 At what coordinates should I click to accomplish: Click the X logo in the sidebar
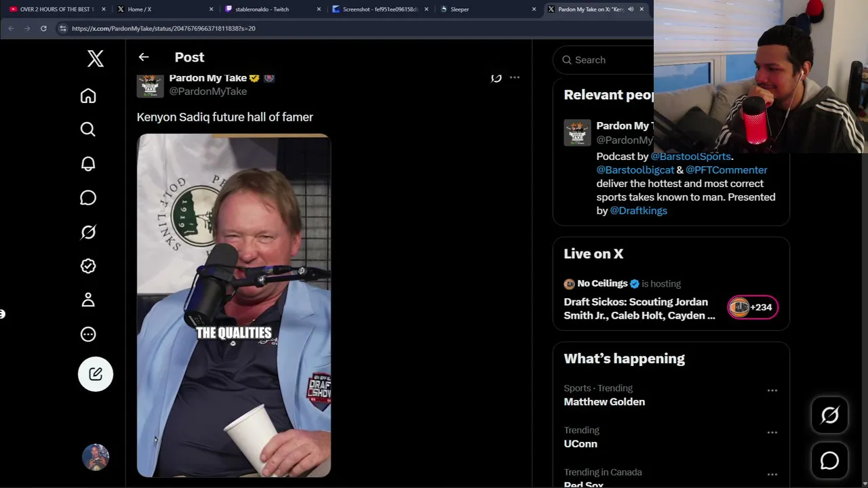pyautogui.click(x=96, y=59)
